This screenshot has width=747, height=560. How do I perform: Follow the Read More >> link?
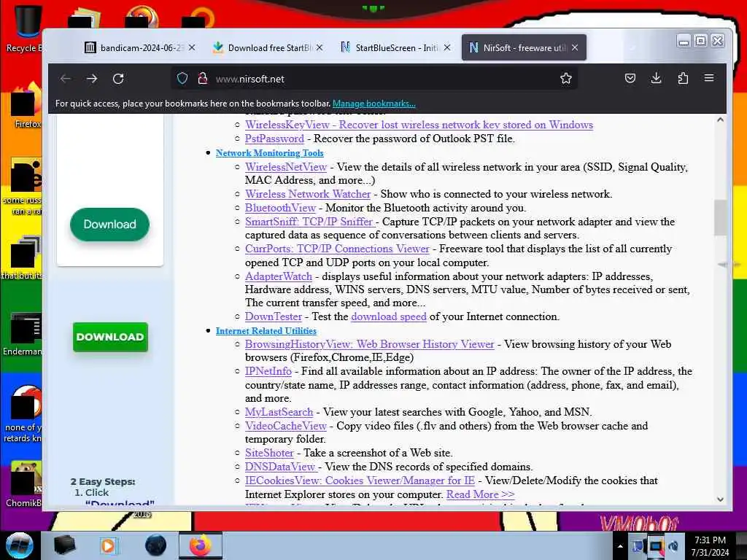coord(480,495)
